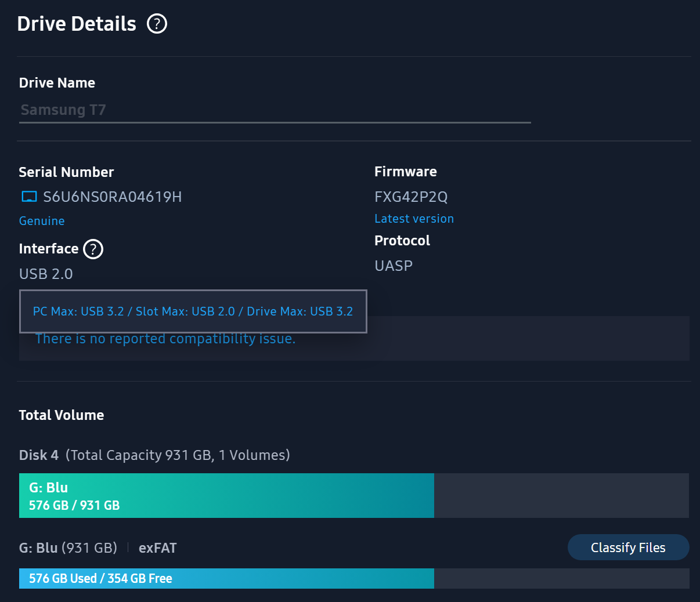Image resolution: width=700 pixels, height=602 pixels.
Task: Dismiss the PC Max USB tooltip box
Action: pyautogui.click(x=193, y=311)
